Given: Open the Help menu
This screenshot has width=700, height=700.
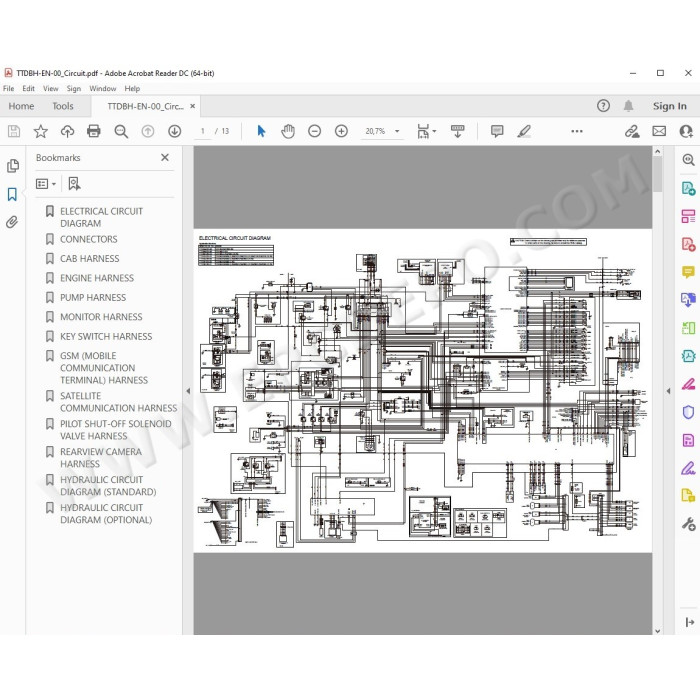Looking at the screenshot, I should 132,88.
